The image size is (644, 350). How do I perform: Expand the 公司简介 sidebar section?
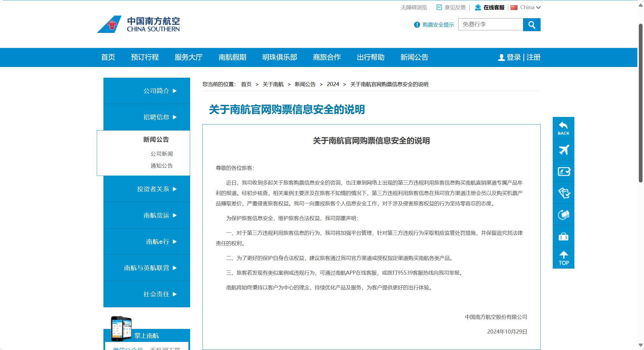click(160, 91)
